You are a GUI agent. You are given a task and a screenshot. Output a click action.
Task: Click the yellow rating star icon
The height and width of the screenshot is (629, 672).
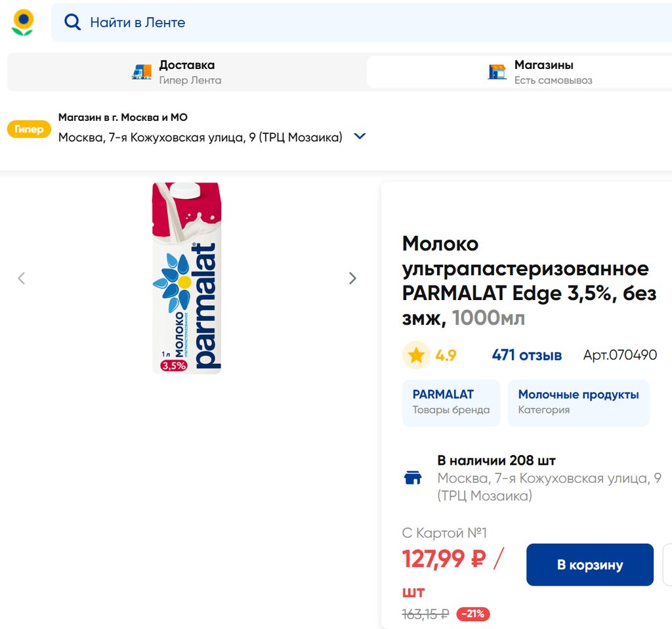tap(416, 355)
